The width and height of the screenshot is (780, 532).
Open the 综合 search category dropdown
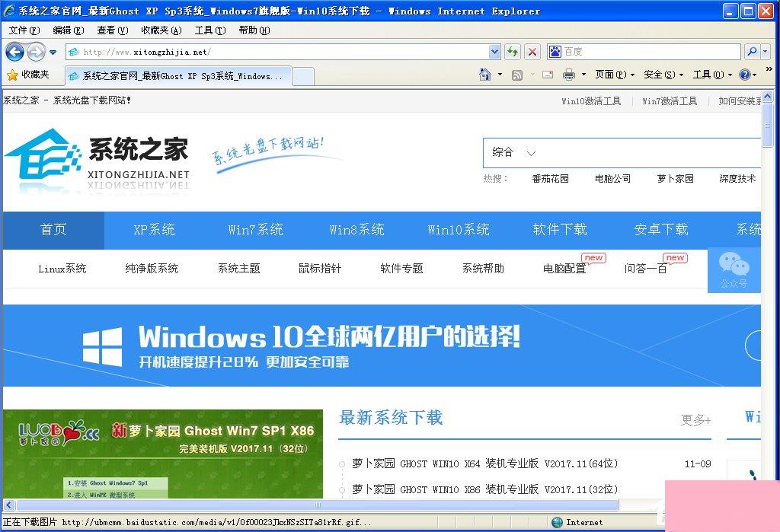514,153
